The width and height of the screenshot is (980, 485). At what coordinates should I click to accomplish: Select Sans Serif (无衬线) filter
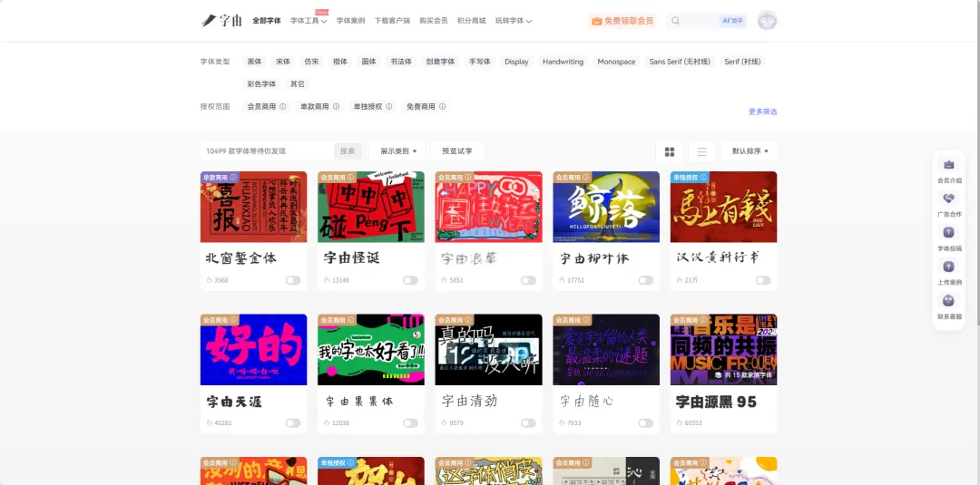click(x=680, y=62)
